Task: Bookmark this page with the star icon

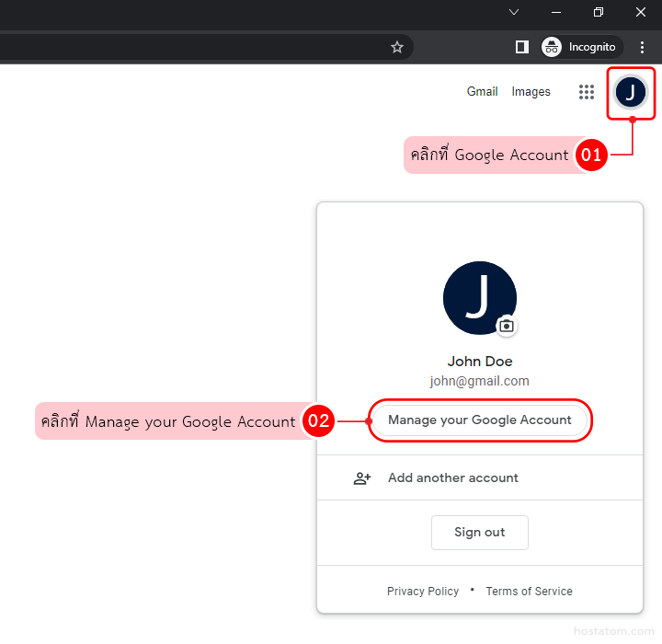Action: [397, 47]
